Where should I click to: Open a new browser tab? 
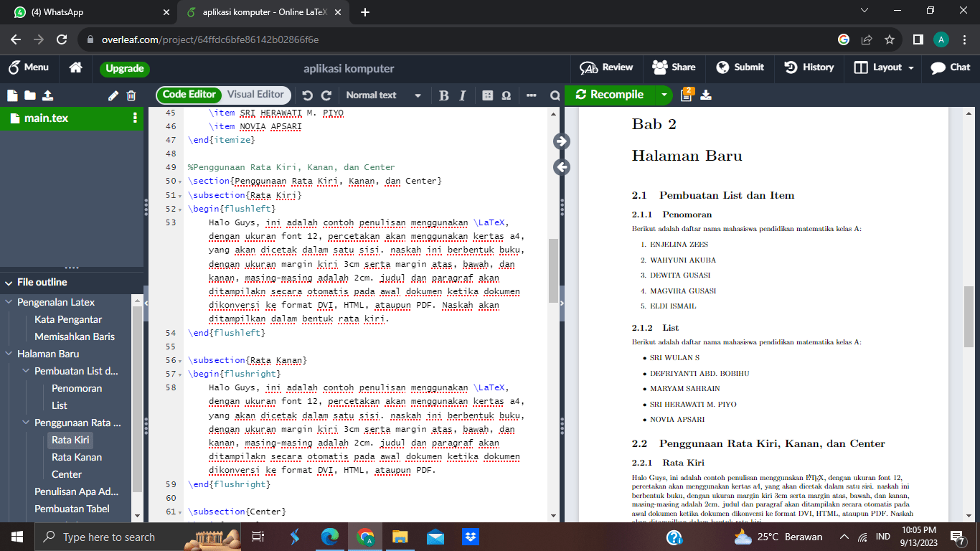point(365,12)
